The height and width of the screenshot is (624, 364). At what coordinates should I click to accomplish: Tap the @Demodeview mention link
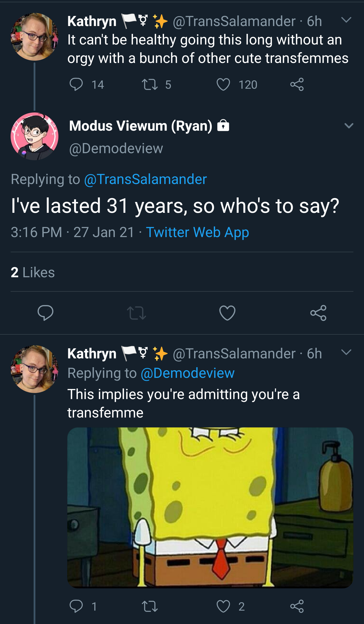pyautogui.click(x=188, y=373)
